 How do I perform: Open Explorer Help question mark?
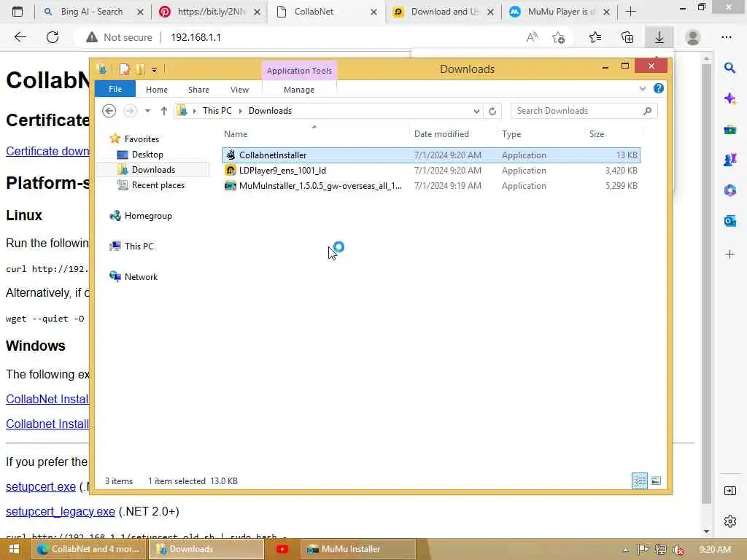click(x=659, y=88)
